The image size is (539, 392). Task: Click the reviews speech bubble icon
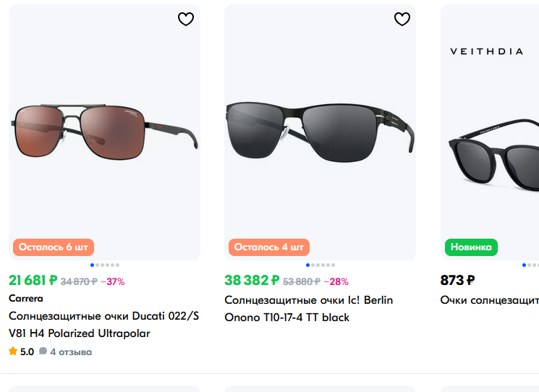point(43,351)
